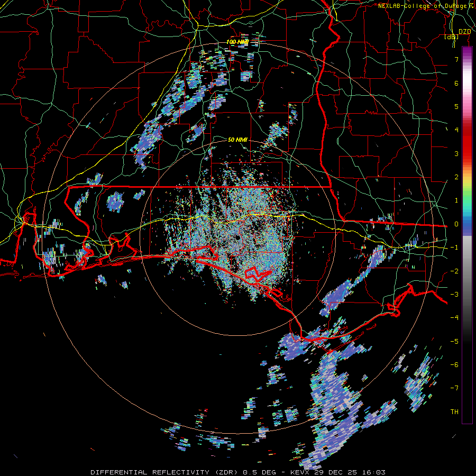Select the -7 dB scale label
The height and width of the screenshot is (476, 476).
454,388
